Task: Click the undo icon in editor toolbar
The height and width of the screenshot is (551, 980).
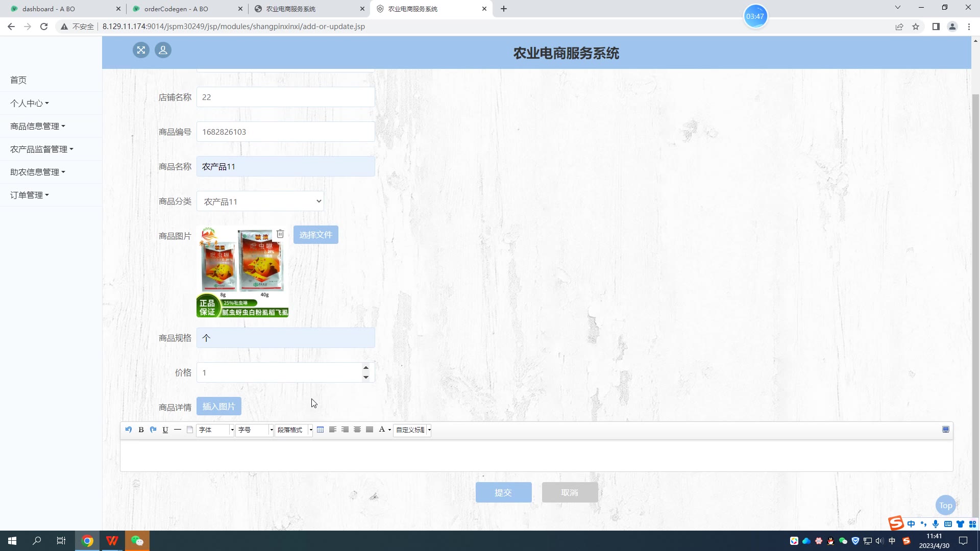Action: pyautogui.click(x=128, y=430)
